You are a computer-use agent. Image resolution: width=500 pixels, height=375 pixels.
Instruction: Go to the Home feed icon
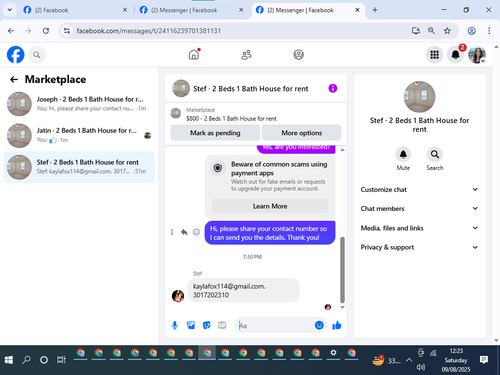tap(194, 54)
